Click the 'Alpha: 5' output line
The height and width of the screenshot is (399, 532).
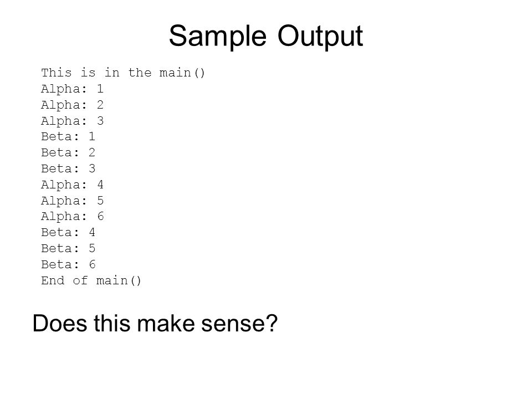tap(72, 201)
